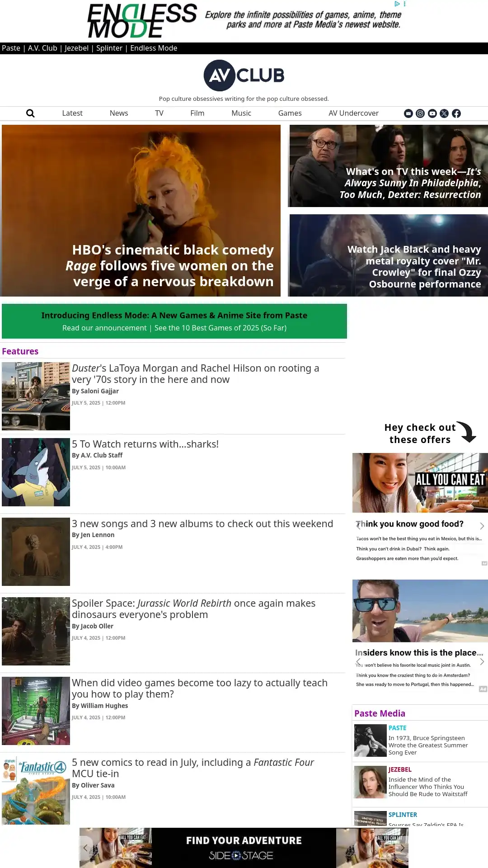
Task: Open AV Club's Facebook icon
Action: click(x=456, y=113)
